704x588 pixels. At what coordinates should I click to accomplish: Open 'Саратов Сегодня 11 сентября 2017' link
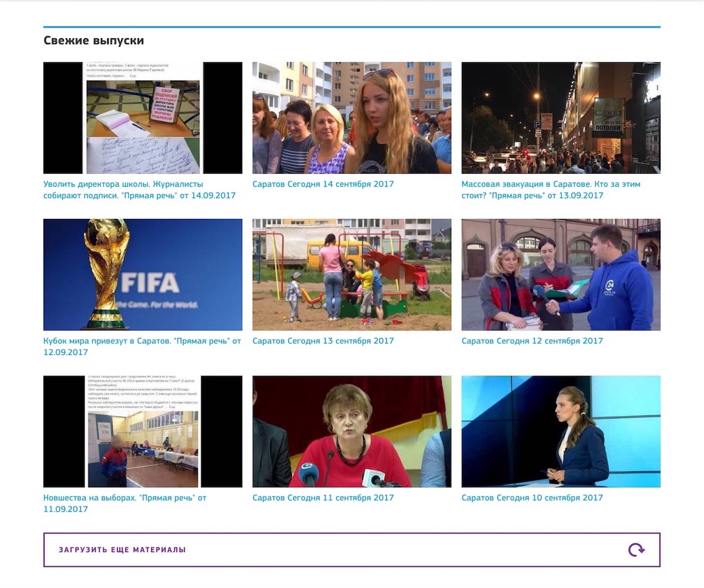(323, 498)
